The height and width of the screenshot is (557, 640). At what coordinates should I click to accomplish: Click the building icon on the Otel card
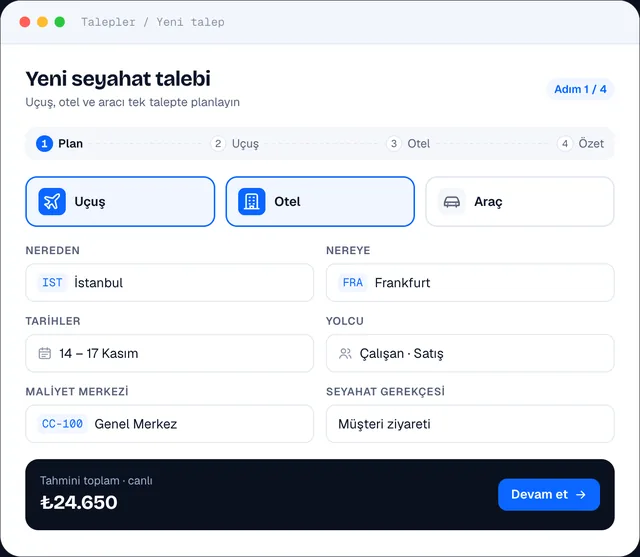(251, 202)
